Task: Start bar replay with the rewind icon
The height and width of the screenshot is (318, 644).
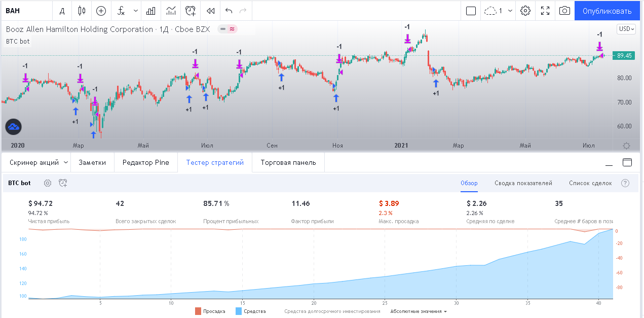Action: point(211,11)
